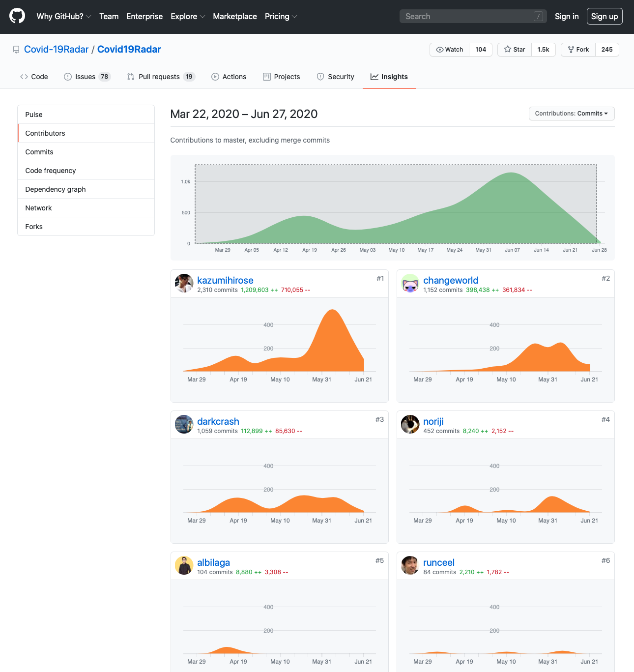Open the Enterprise page
Viewport: 634px width, 672px height.
[x=144, y=16]
